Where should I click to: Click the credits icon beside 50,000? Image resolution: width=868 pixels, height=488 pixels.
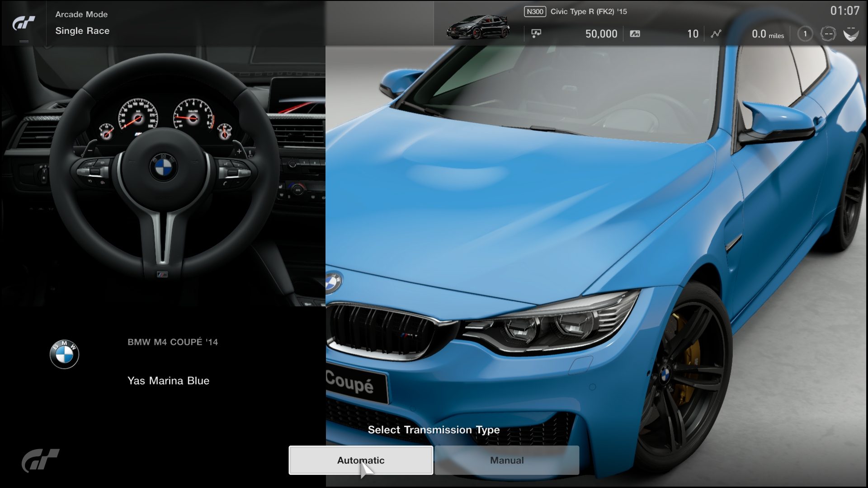(536, 33)
